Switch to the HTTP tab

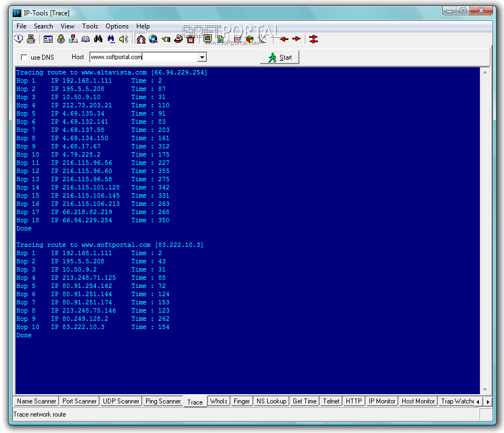[354, 401]
